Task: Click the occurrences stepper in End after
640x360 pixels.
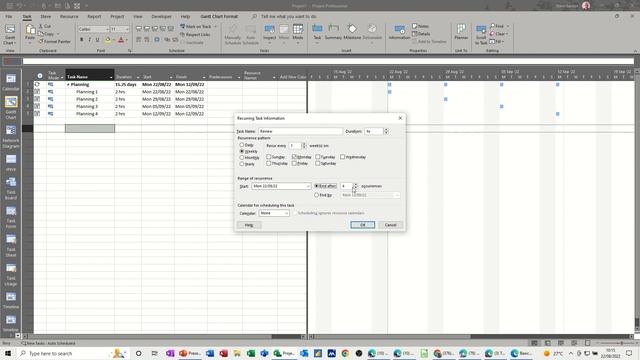Action: click(355, 186)
